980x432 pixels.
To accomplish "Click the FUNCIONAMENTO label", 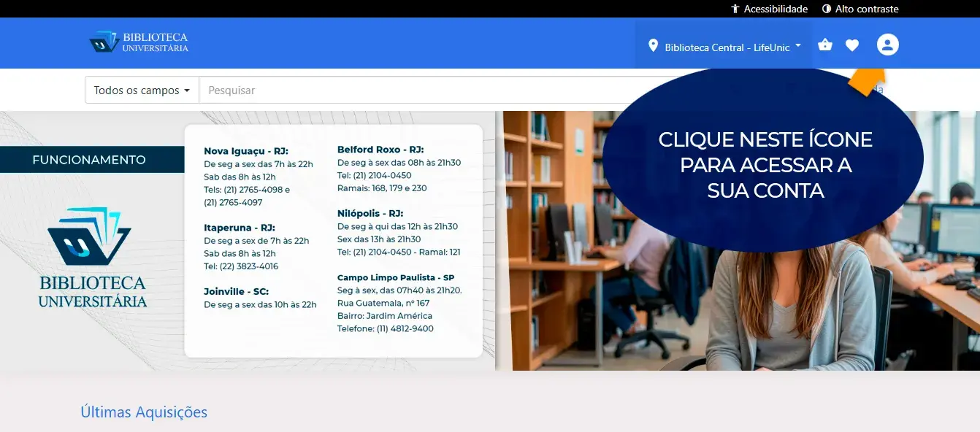I will [89, 160].
